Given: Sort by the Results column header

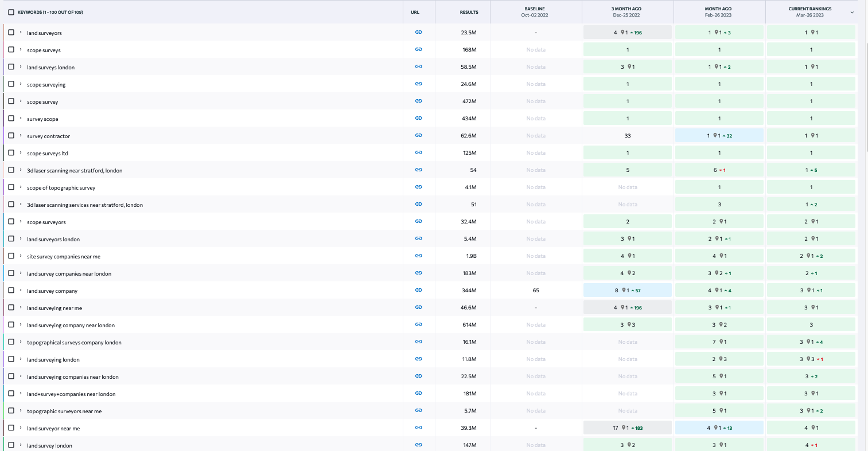Looking at the screenshot, I should pyautogui.click(x=469, y=12).
